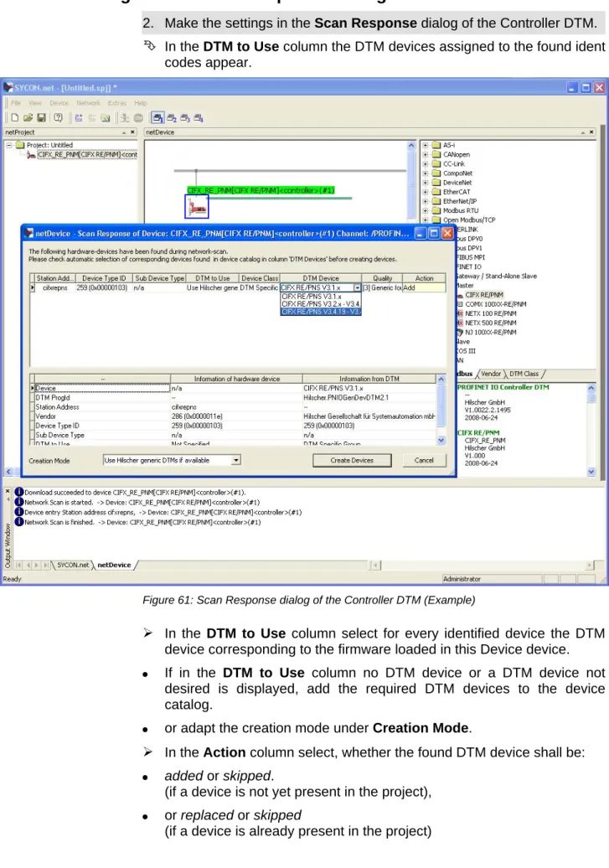
Task: Expand the EtherNet/IP catalog folder
Action: coord(426,201)
